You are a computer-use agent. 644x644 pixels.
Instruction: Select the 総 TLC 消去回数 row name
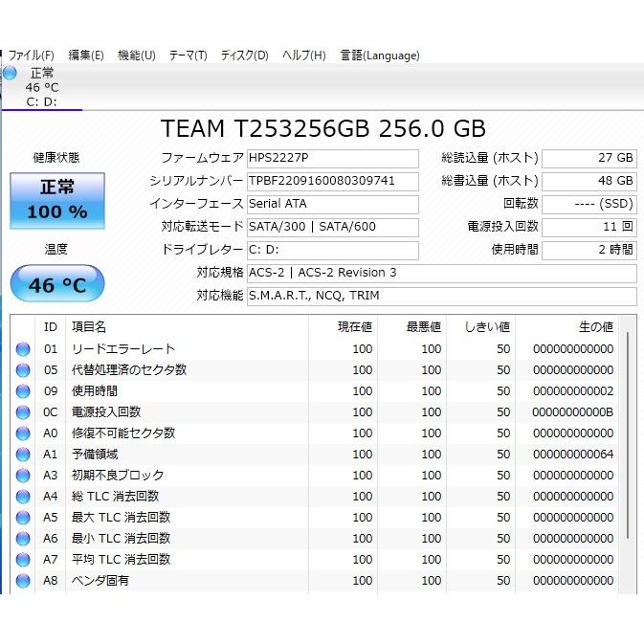[115, 497]
